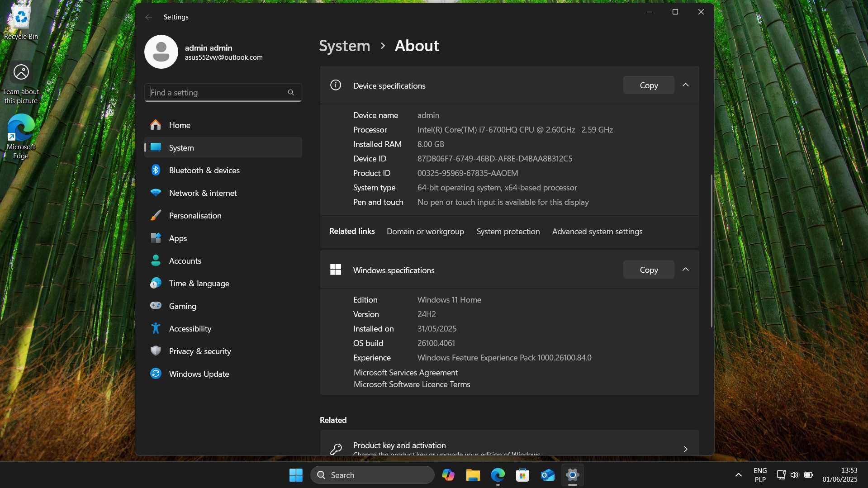This screenshot has width=868, height=488.
Task: Open Accessibility settings
Action: (223, 328)
